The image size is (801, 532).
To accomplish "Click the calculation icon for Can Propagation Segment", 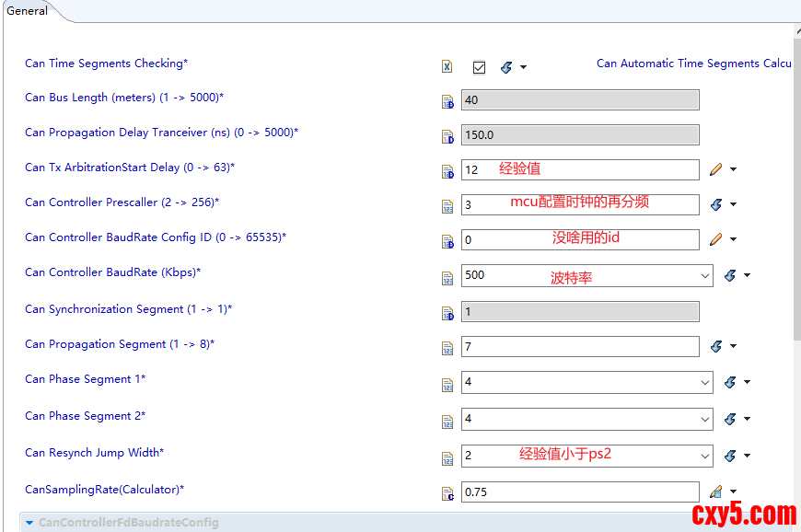I will pyautogui.click(x=716, y=346).
